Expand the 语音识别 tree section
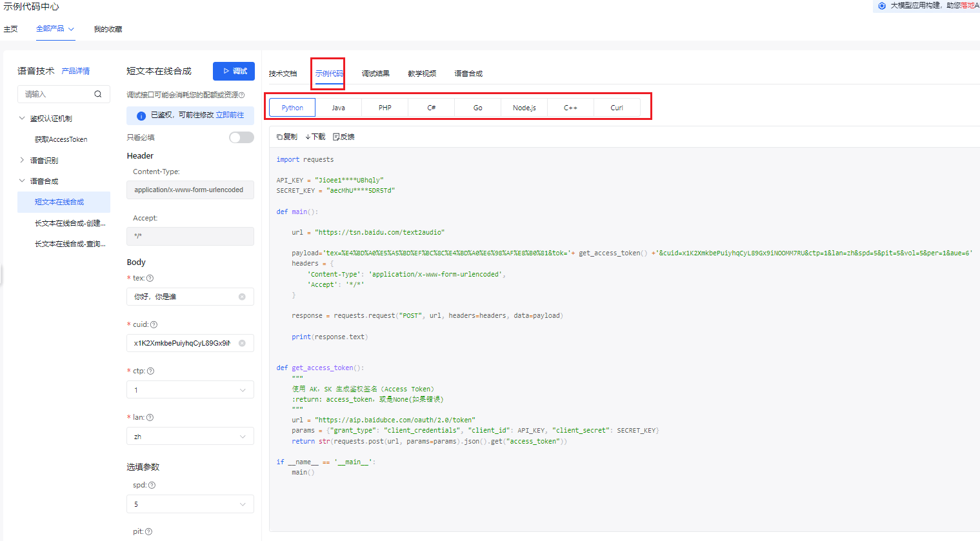The image size is (980, 541). coord(22,160)
